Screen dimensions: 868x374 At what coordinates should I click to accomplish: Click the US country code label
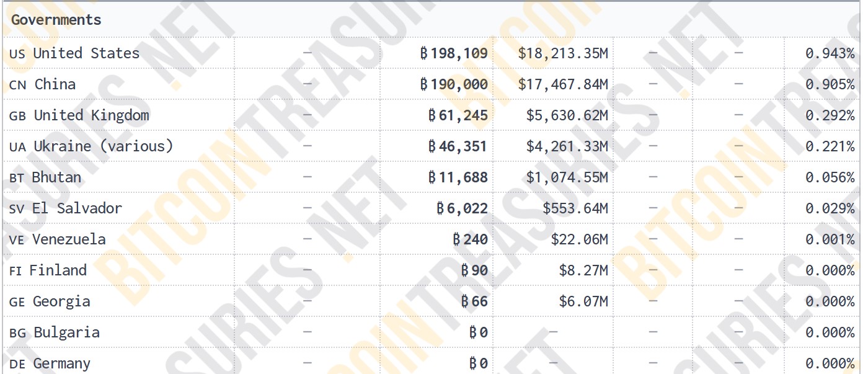tap(17, 55)
